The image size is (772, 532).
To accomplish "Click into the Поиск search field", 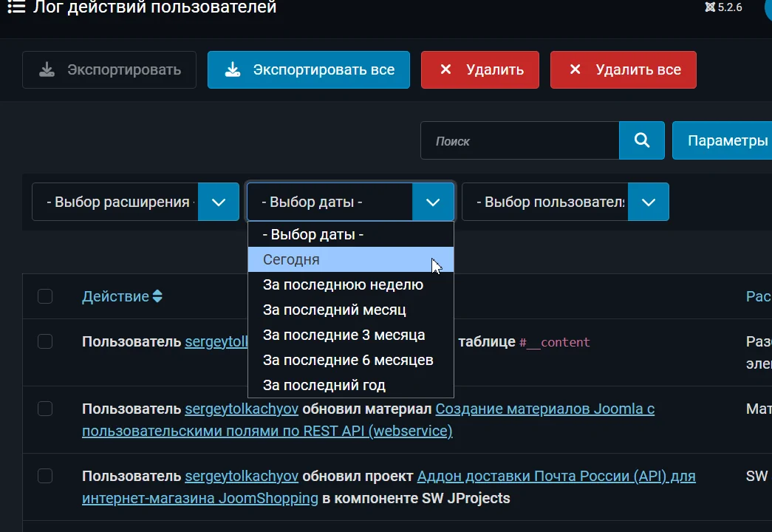I will pos(519,140).
